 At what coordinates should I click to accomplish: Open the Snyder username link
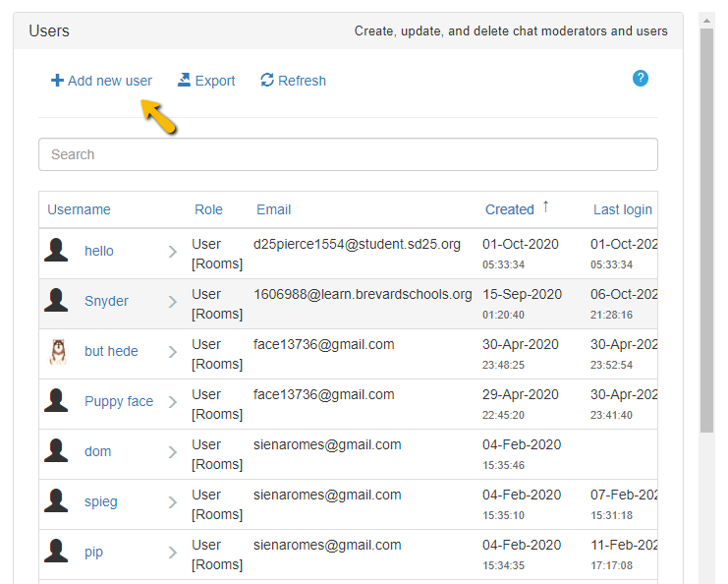point(106,302)
